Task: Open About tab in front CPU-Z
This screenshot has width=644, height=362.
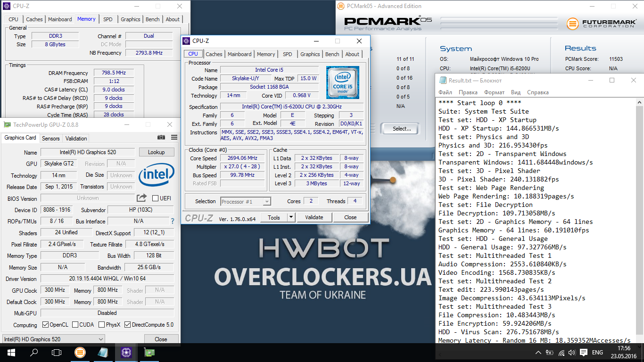Action: pos(352,54)
